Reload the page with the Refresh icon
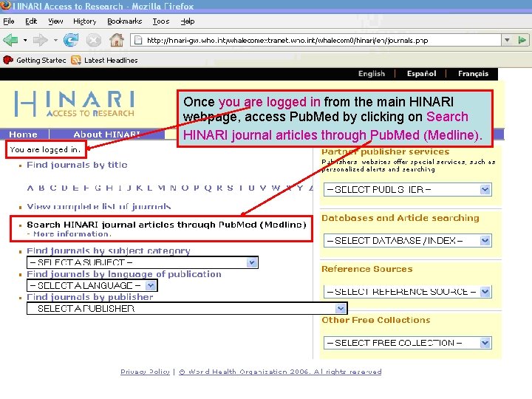 pyautogui.click(x=71, y=40)
